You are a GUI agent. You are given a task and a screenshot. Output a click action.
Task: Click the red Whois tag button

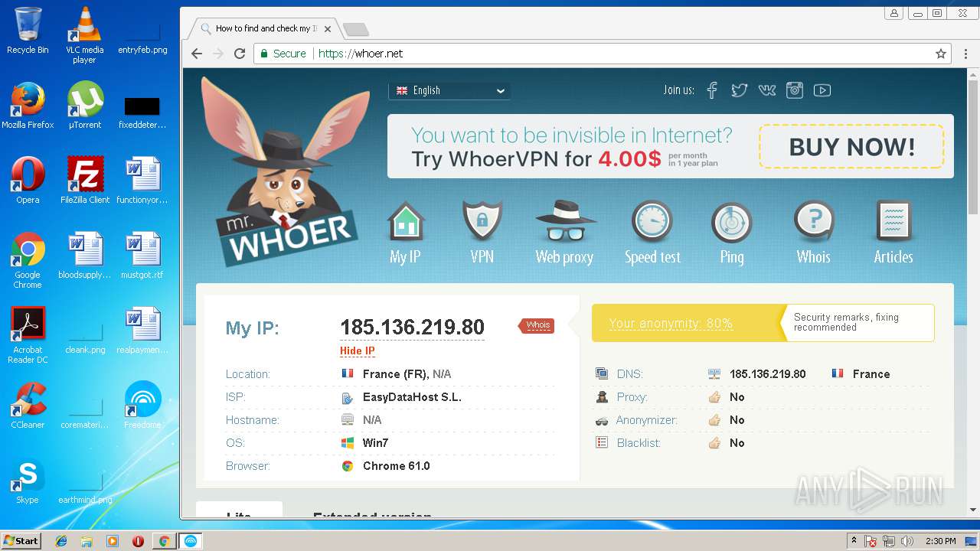tap(537, 325)
